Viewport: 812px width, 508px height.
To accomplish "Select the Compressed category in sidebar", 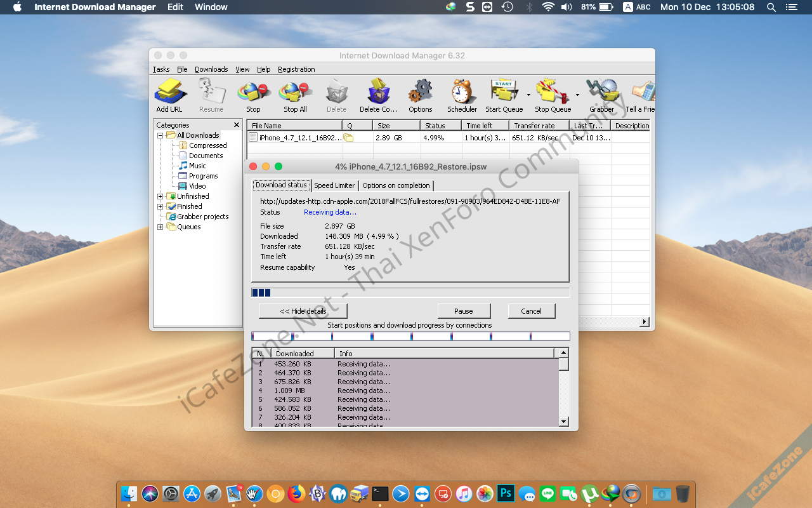I will (207, 145).
